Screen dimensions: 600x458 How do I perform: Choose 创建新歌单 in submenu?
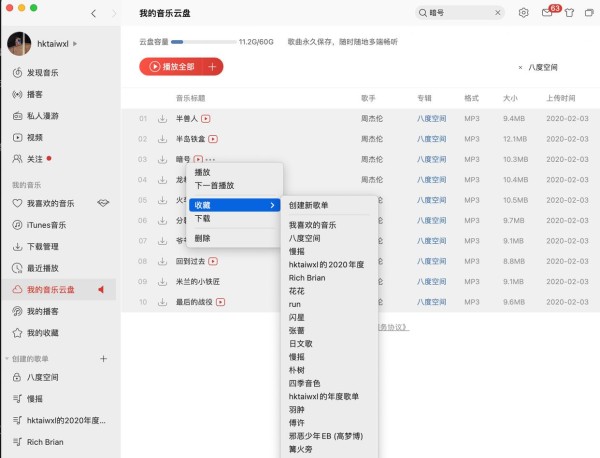click(x=308, y=205)
